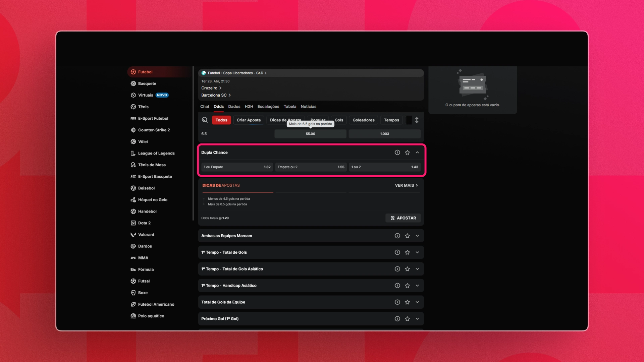This screenshot has height=362, width=644.
Task: Select the Dardos icon in sports list
Action: click(133, 246)
